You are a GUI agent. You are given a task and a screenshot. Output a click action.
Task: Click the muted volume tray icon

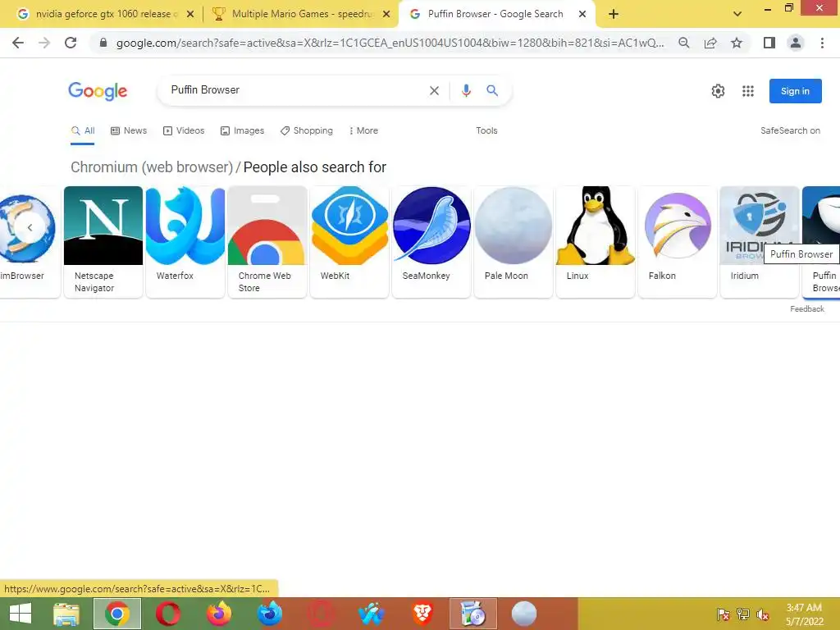763,614
